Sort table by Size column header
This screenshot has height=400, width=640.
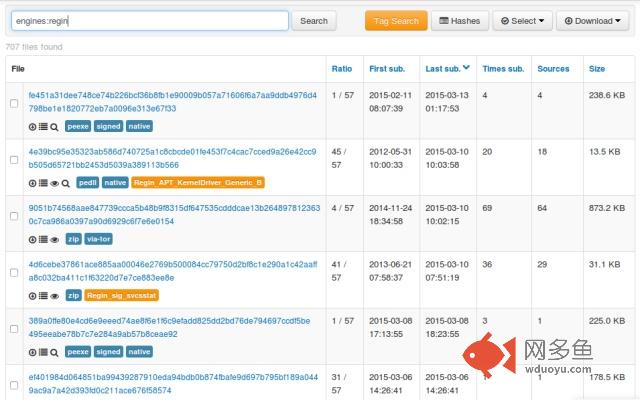pyautogui.click(x=597, y=69)
